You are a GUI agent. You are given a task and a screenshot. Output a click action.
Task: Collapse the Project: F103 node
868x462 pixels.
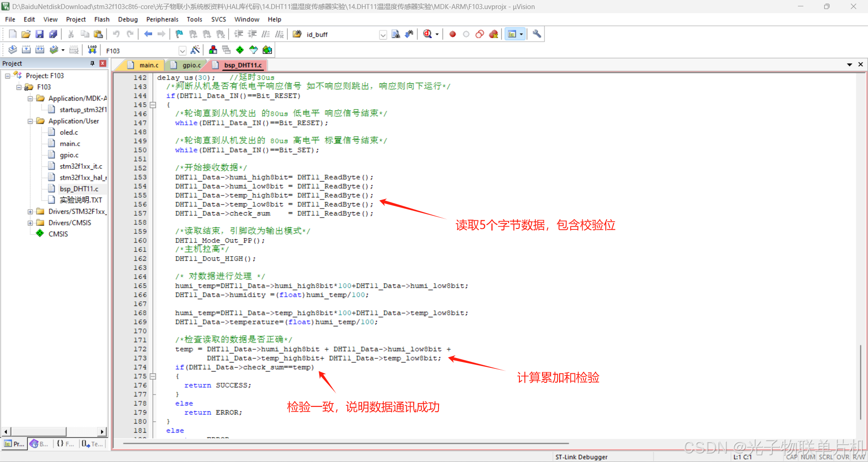click(x=8, y=76)
